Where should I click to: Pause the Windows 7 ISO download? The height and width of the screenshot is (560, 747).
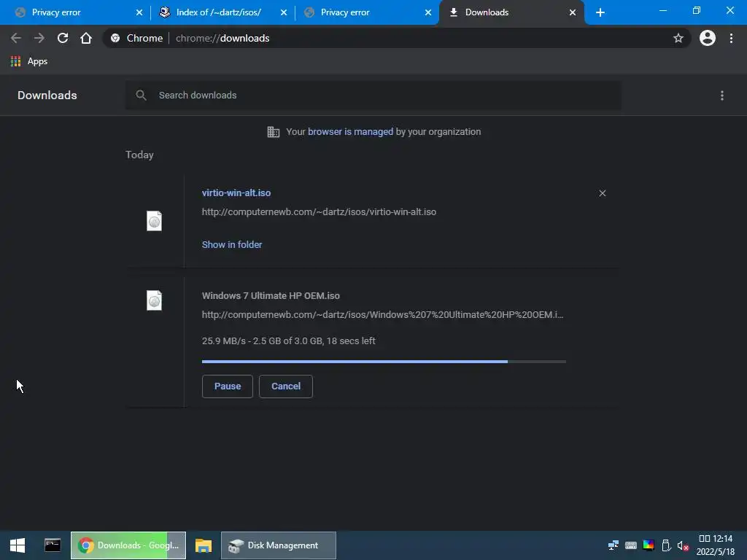[228, 386]
